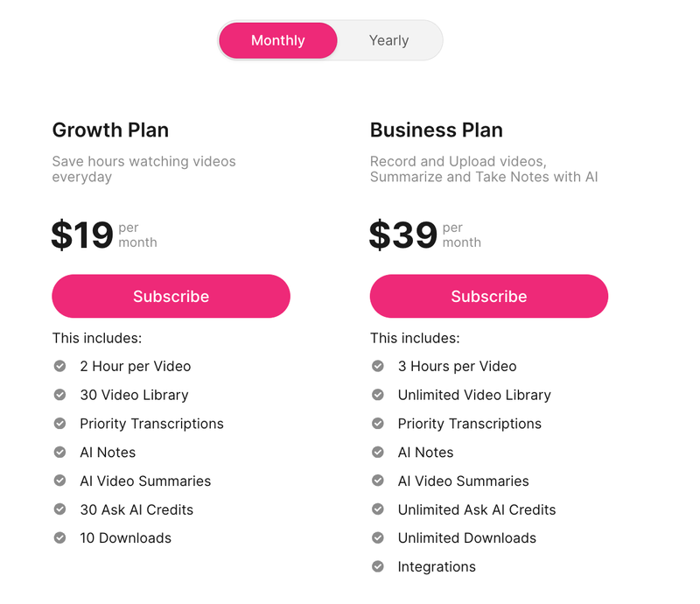
Task: Click the checkmark icon beside 2 Hour per Video
Action: pos(59,366)
